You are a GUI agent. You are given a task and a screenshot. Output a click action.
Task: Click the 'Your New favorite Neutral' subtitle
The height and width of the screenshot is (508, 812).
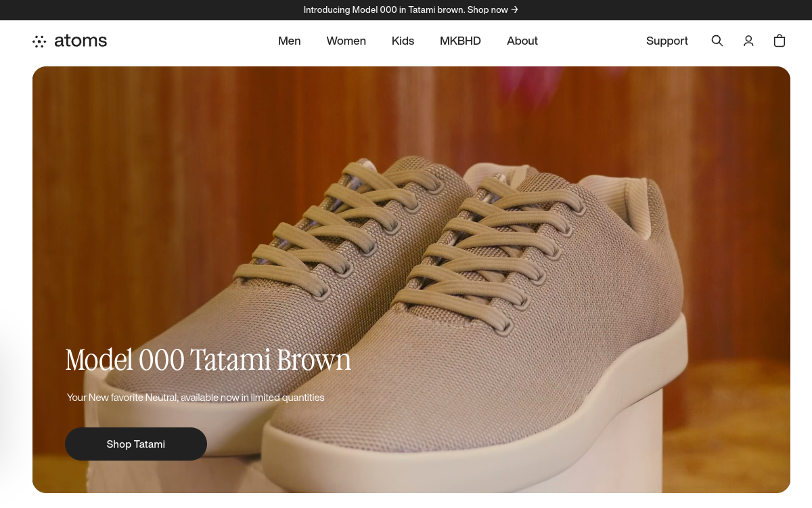196,398
